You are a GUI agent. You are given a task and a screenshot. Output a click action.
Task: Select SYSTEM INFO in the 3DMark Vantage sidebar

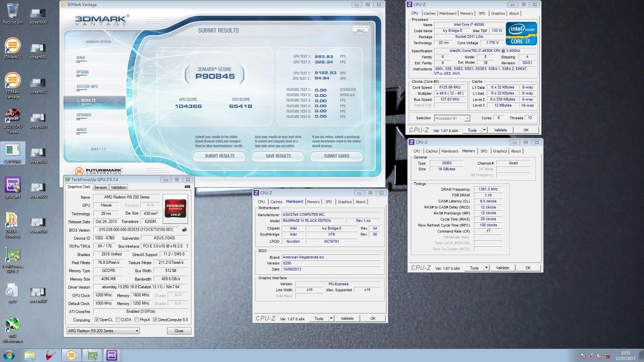(87, 87)
